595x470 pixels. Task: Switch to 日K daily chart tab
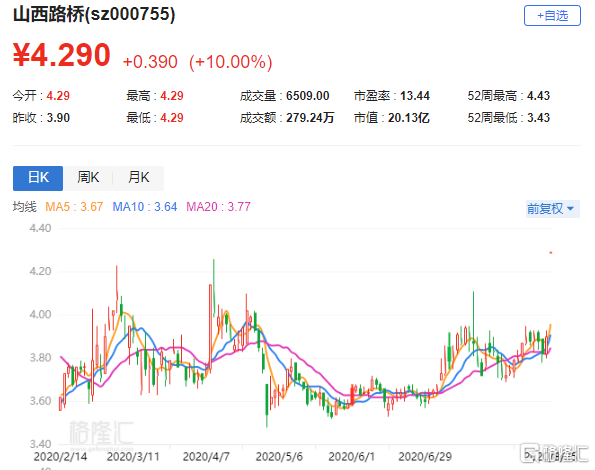[x=38, y=178]
